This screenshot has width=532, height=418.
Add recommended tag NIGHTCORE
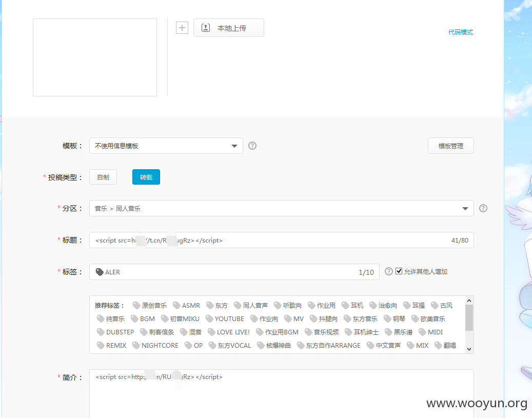[155, 345]
